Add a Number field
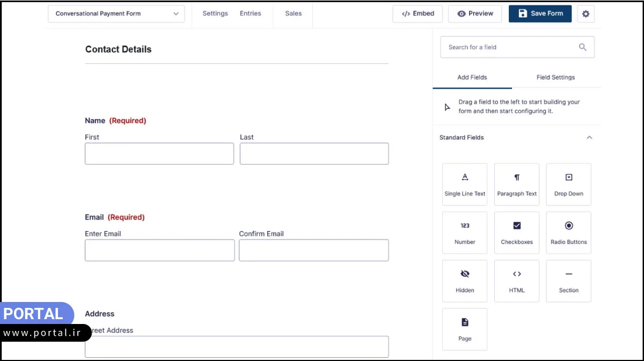Screen dimensions: 644x361 pyautogui.click(x=465, y=233)
